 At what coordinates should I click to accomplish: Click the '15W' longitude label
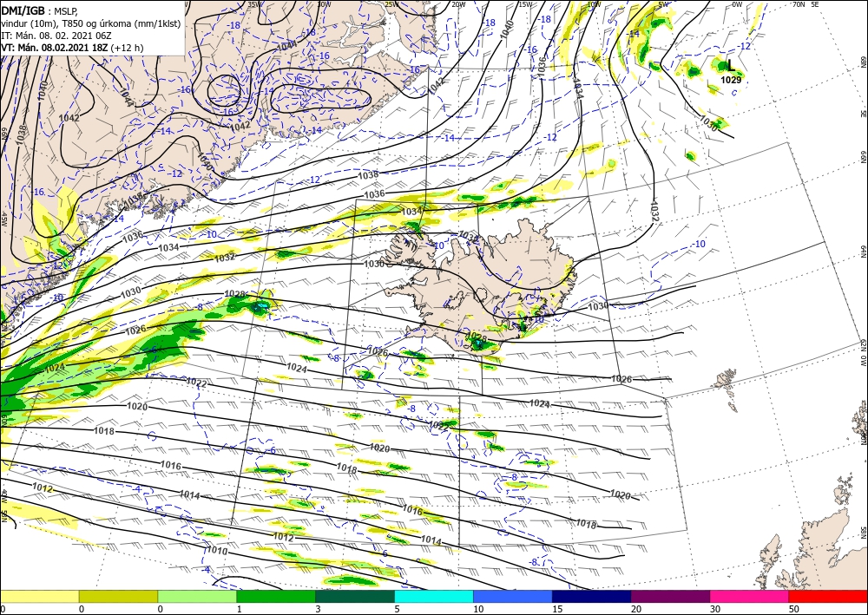[x=525, y=4]
